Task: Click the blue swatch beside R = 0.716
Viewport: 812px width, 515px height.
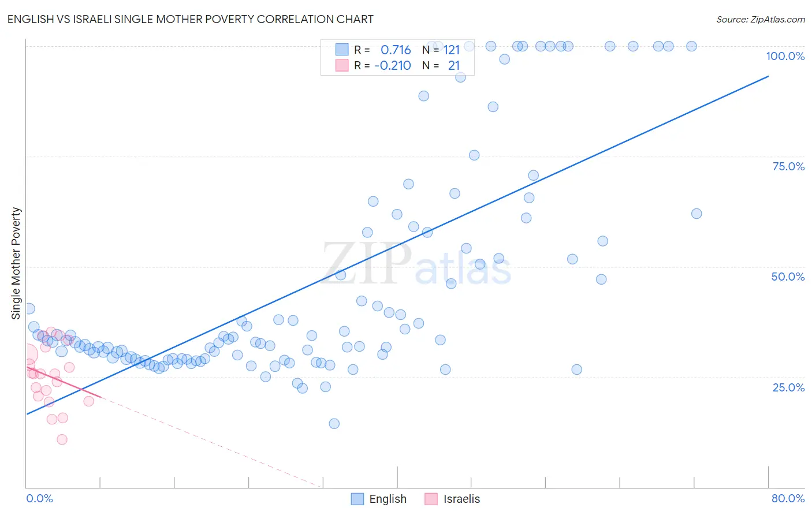Action: 342,50
